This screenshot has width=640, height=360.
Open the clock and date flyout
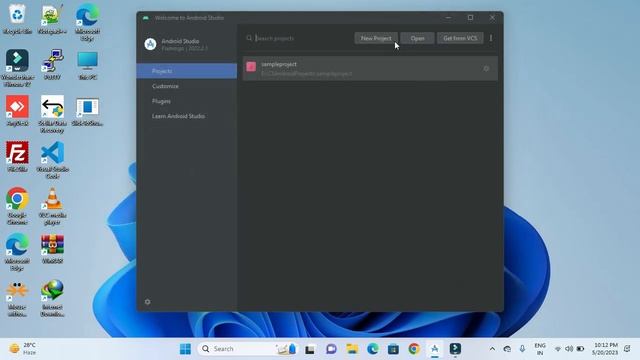605,349
